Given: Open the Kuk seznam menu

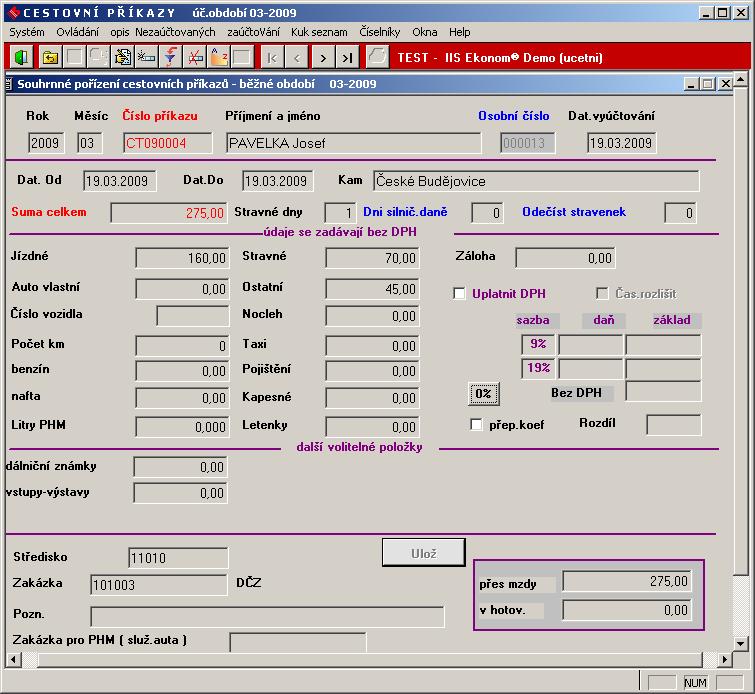Looking at the screenshot, I should click(319, 32).
